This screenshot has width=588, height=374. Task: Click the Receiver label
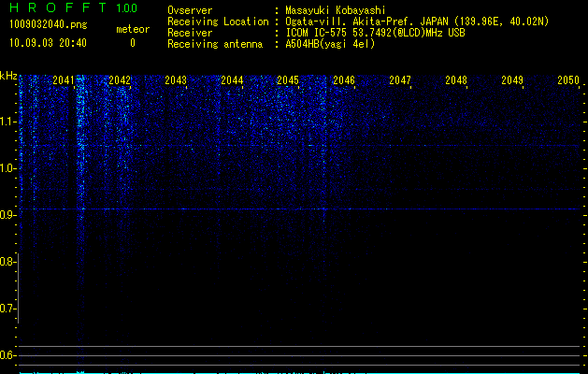click(x=190, y=33)
